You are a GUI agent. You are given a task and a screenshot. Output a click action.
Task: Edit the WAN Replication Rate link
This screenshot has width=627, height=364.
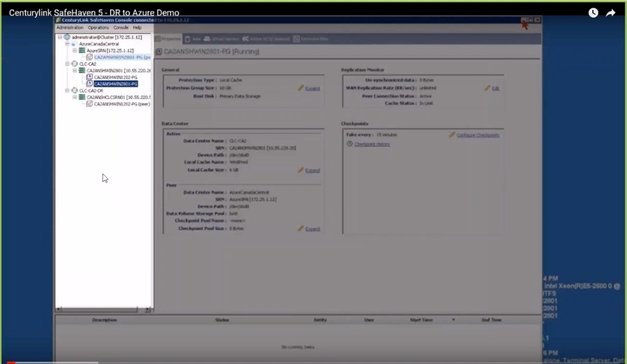[x=496, y=88]
